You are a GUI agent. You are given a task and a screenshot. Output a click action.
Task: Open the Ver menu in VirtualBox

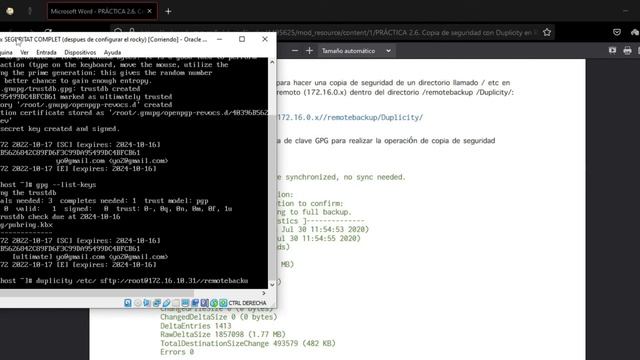tap(24, 52)
